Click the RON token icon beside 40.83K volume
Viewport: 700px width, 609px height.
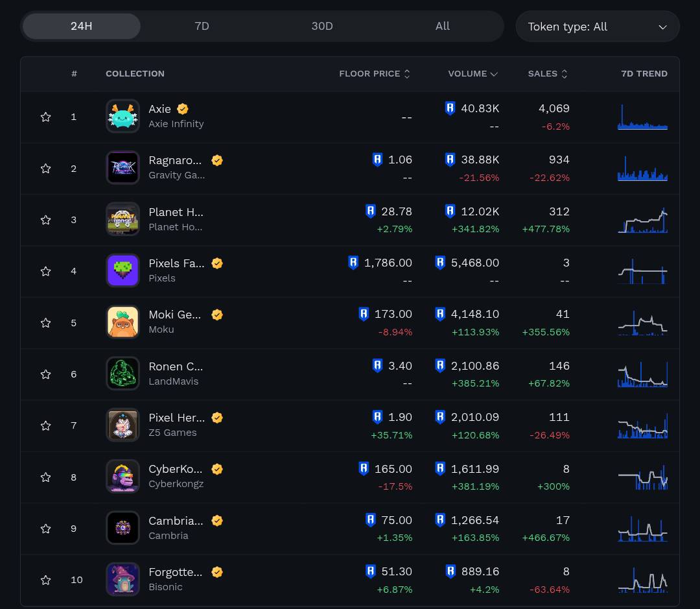(450, 108)
